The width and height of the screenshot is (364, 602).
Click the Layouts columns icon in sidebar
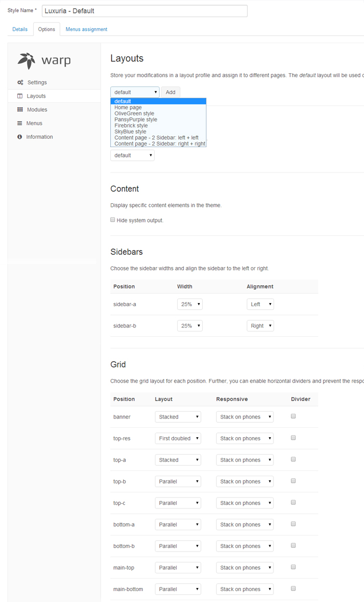(20, 96)
